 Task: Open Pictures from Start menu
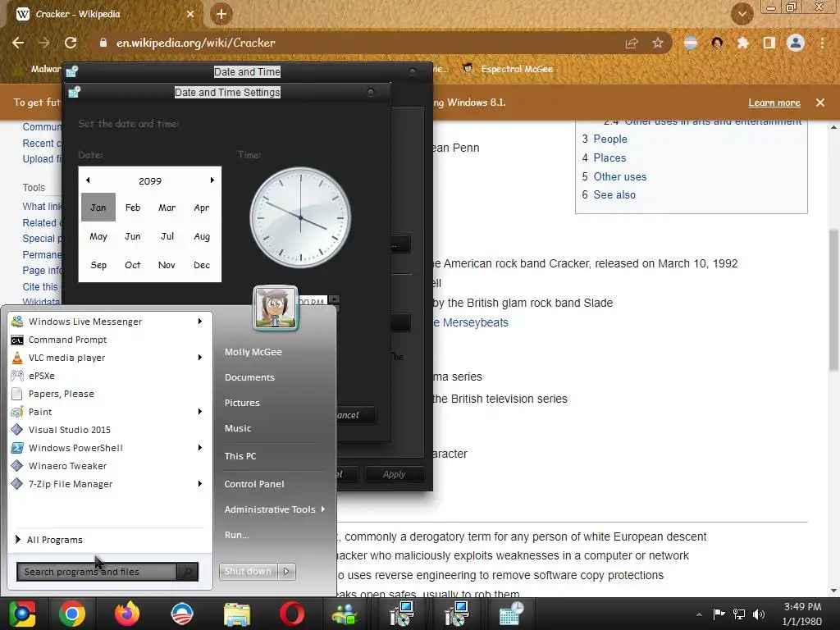coord(242,403)
